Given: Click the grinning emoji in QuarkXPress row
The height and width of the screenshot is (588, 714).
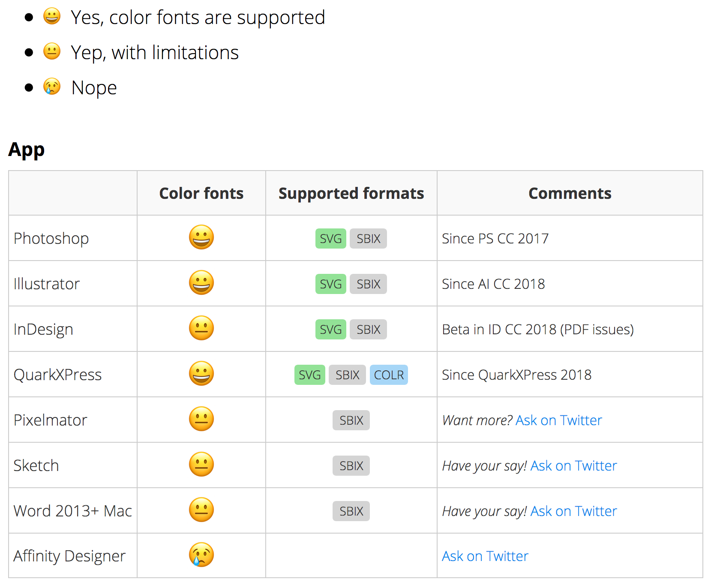Looking at the screenshot, I should coord(201,373).
